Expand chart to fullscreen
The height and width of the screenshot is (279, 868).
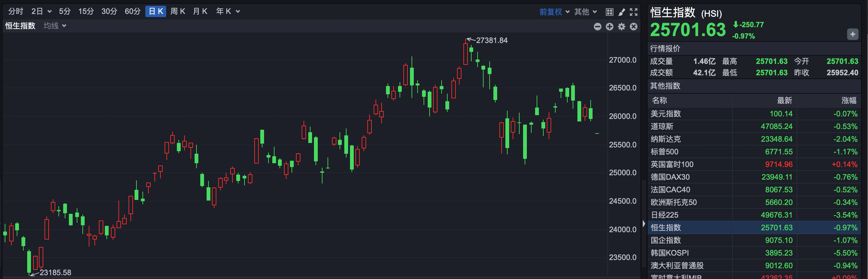(634, 12)
